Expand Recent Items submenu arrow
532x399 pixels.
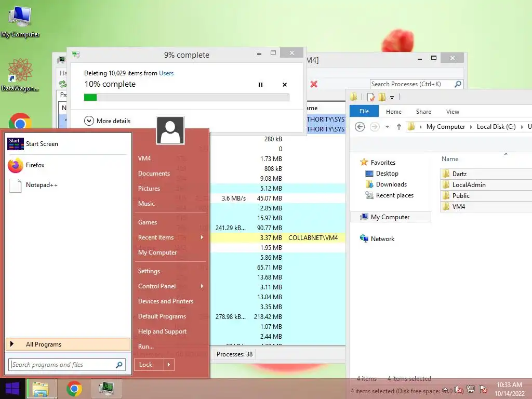coord(202,237)
